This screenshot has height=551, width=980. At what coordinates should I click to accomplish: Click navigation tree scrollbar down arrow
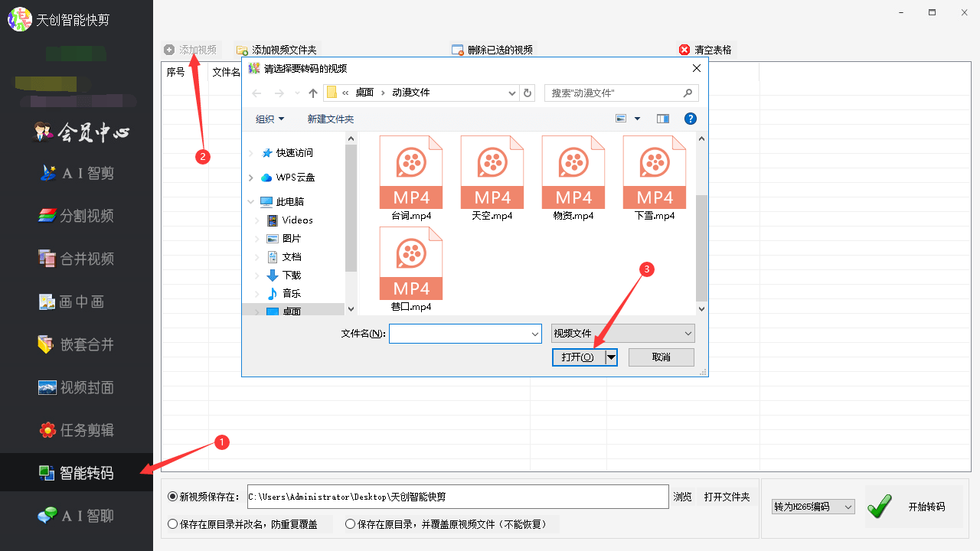click(x=351, y=309)
